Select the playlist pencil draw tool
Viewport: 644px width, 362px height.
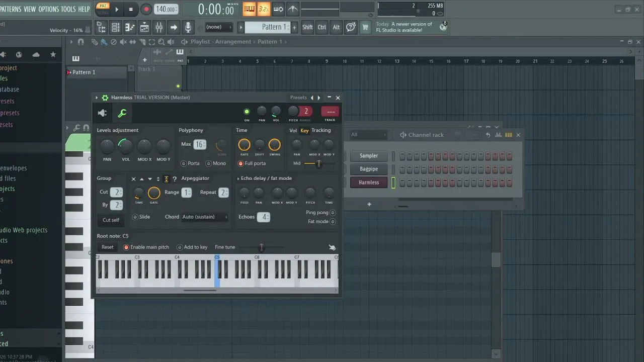click(95, 42)
